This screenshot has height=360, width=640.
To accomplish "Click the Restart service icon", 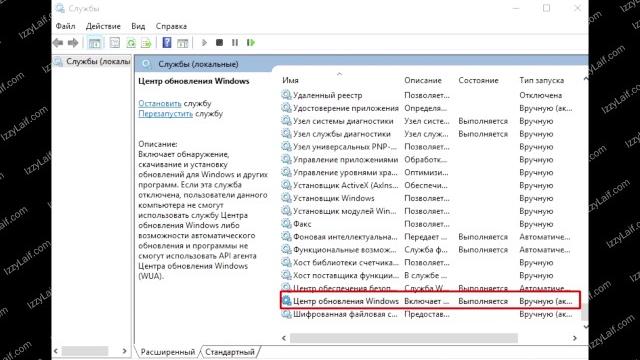I will click(251, 42).
